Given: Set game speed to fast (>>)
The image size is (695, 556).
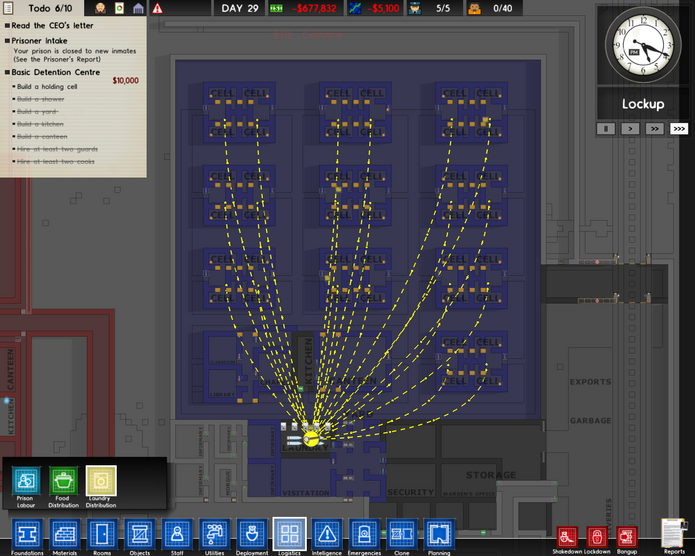Looking at the screenshot, I should (x=654, y=129).
